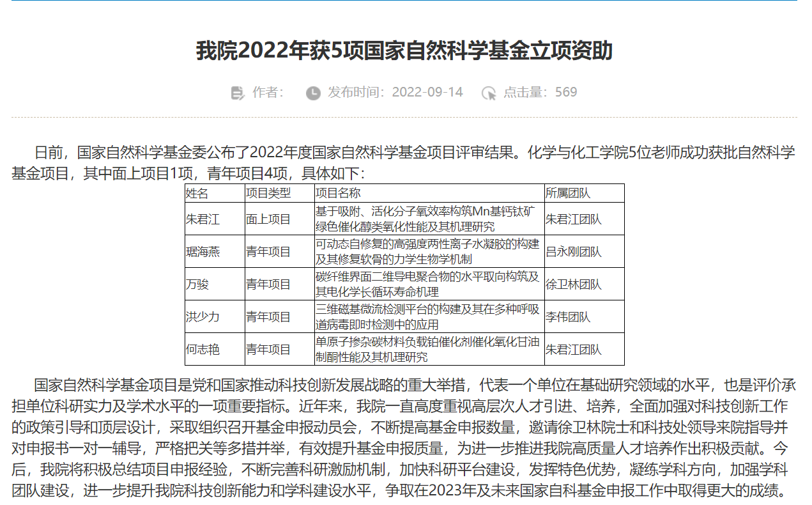Select the name 何志艳 in last row
Screen dimensions: 812x505
point(203,350)
